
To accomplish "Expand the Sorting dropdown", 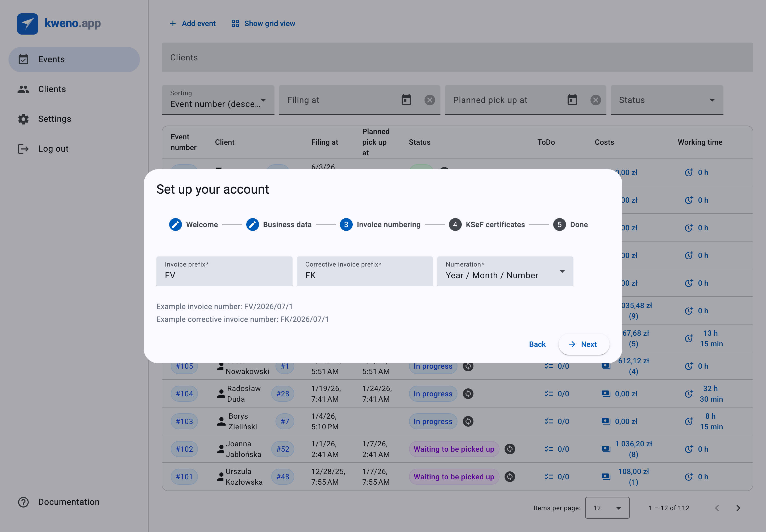I will tap(218, 100).
